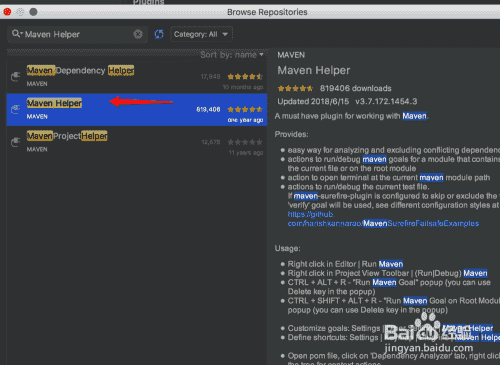Click star rating in Maven Helper row
The height and width of the screenshot is (365, 500).
coord(245,109)
